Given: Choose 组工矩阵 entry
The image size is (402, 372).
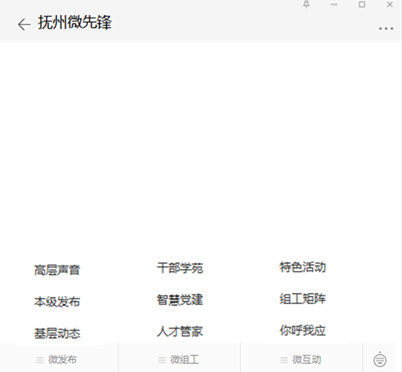Looking at the screenshot, I should coord(303,299).
